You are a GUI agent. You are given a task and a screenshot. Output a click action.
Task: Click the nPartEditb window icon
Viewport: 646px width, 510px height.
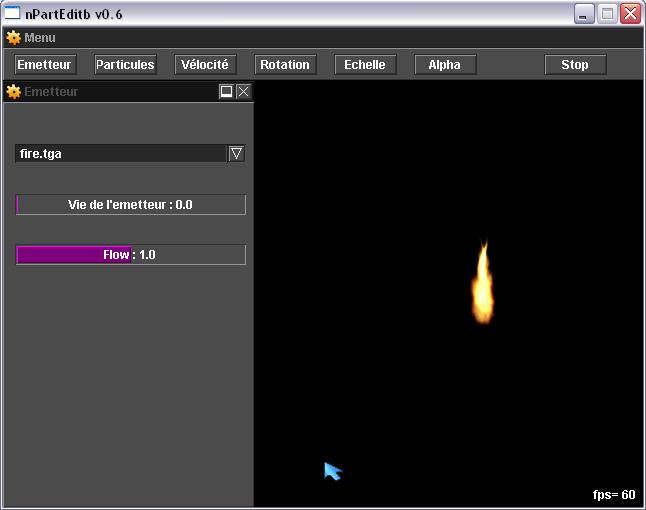(12, 13)
